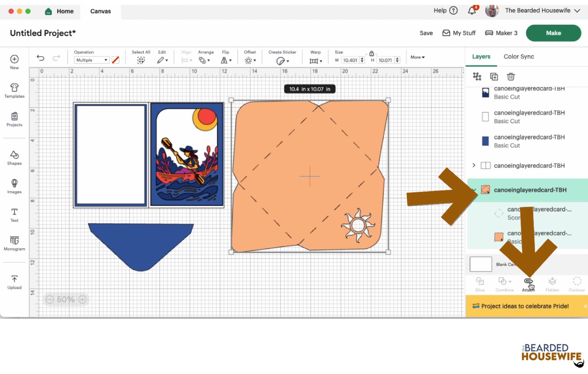588x374 pixels.
Task: Open the Images library
Action: (14, 186)
